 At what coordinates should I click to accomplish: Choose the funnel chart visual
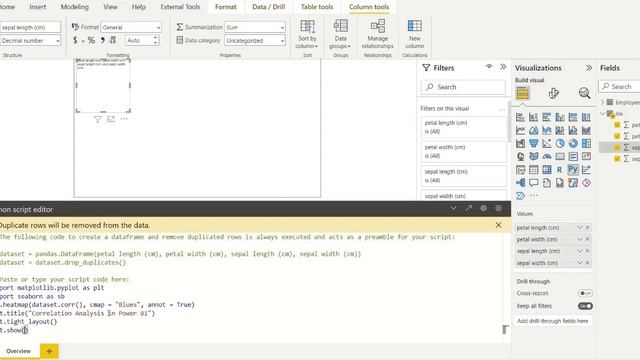[533, 144]
